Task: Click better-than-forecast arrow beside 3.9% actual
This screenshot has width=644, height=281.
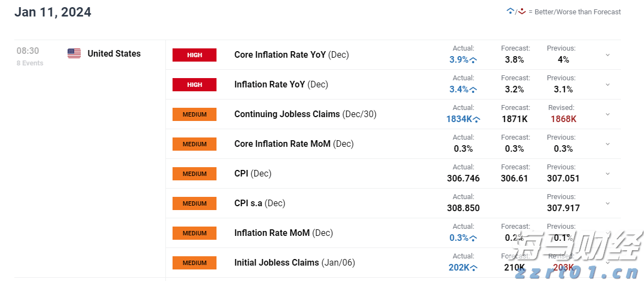Action: click(x=473, y=60)
